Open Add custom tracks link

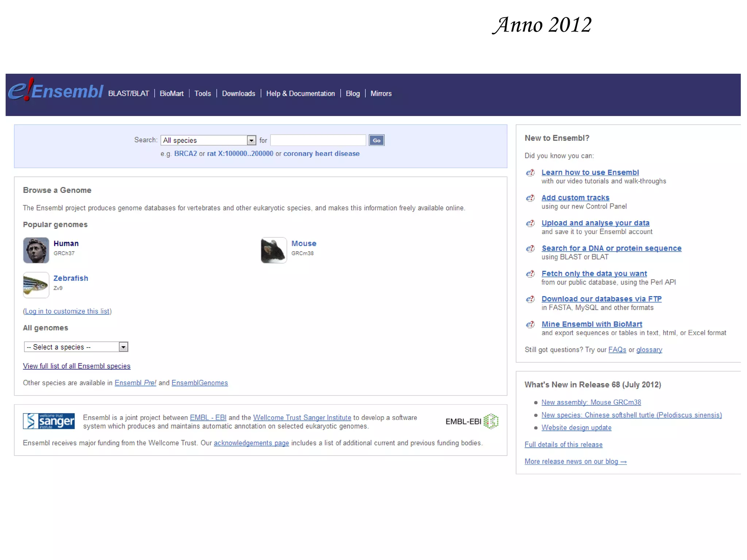575,198
